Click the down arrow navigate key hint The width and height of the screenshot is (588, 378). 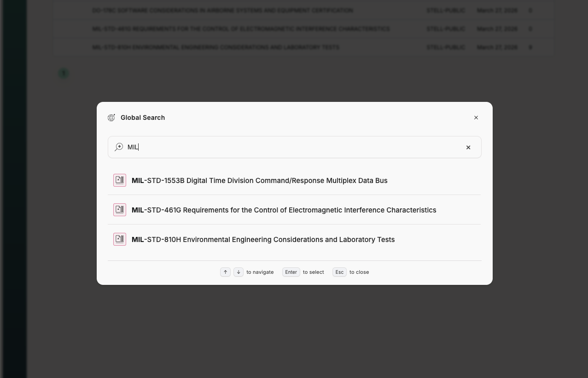(x=239, y=272)
